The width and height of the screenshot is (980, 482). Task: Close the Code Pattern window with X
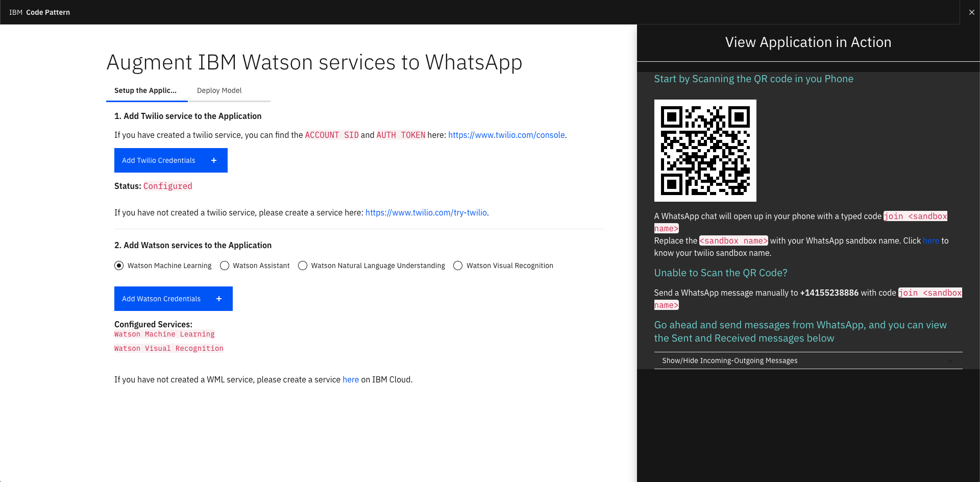pyautogui.click(x=971, y=12)
